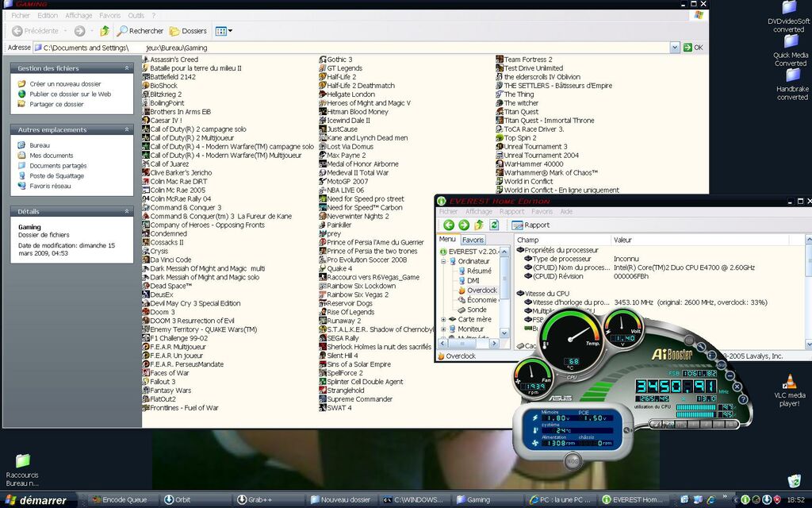This screenshot has width=812, height=508.
Task: Open Aide menu in EVEREST window
Action: click(566, 211)
